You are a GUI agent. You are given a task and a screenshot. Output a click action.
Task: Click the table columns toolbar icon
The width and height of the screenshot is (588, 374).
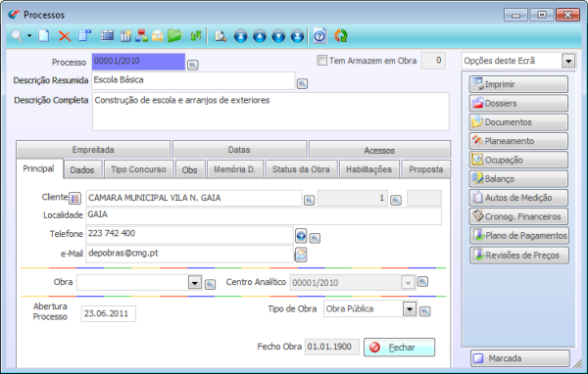click(125, 36)
